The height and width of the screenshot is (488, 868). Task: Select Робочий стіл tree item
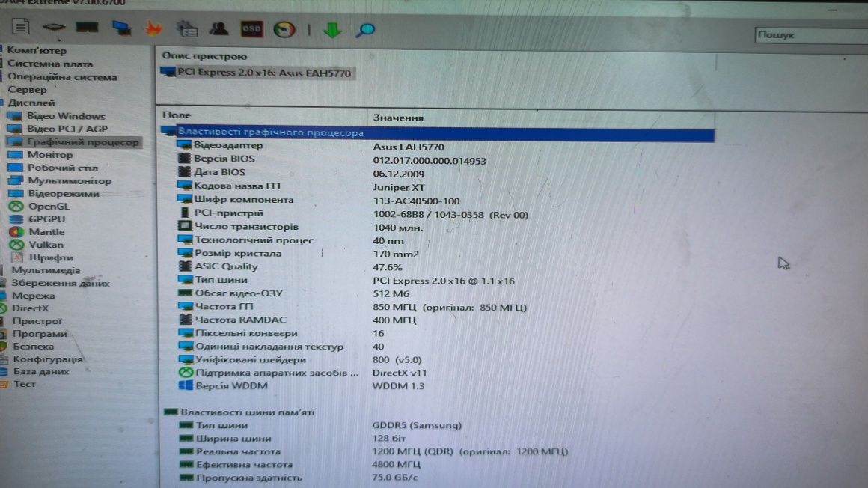click(x=63, y=168)
